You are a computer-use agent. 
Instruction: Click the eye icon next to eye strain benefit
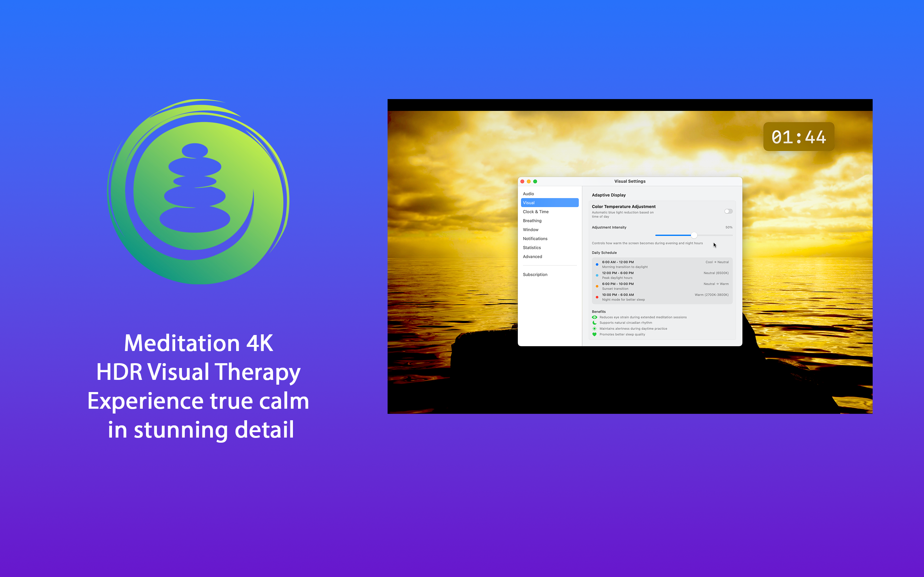[x=595, y=317]
